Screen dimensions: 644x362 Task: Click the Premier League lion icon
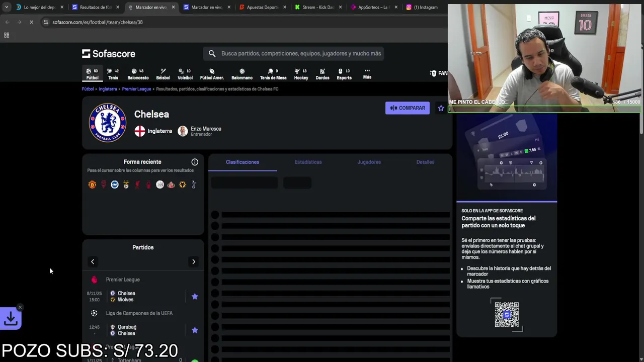[94, 280]
